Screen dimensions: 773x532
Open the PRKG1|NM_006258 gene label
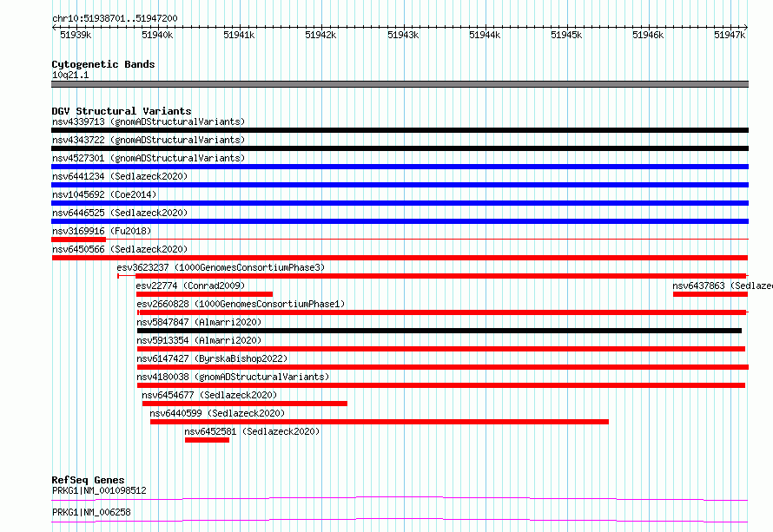91,512
